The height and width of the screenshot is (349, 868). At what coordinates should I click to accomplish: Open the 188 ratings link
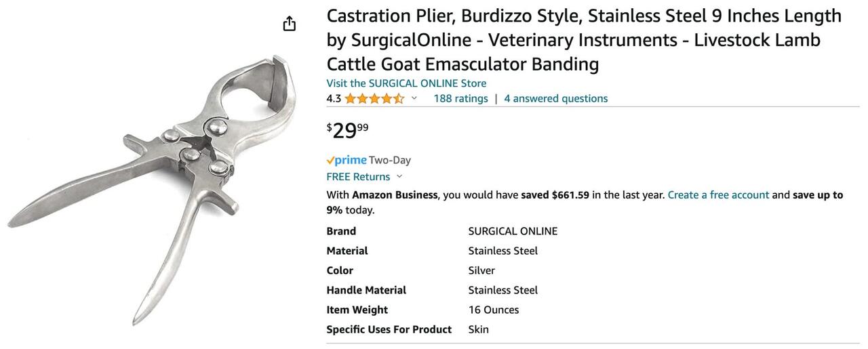pyautogui.click(x=460, y=98)
